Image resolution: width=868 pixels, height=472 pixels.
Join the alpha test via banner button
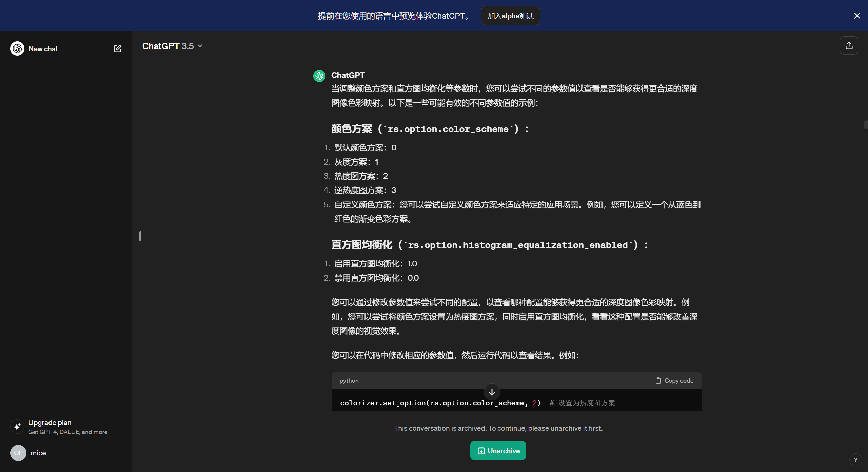coord(510,16)
